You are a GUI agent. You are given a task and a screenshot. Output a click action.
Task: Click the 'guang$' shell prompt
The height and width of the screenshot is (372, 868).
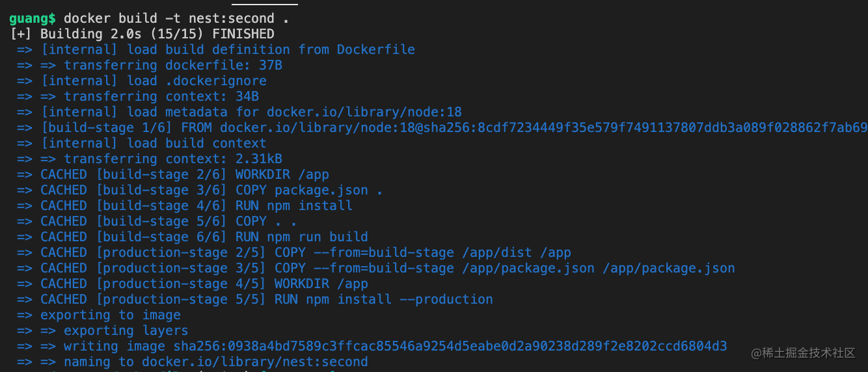(33, 18)
